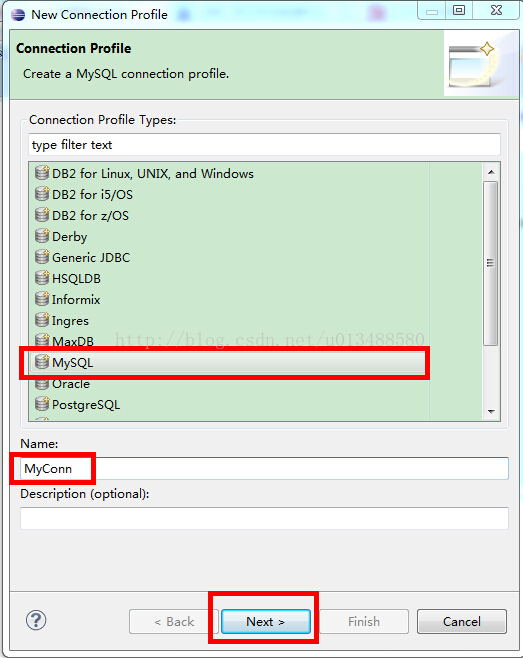
Task: Maximize the New Connection Profile dialog
Action: [x=459, y=10]
